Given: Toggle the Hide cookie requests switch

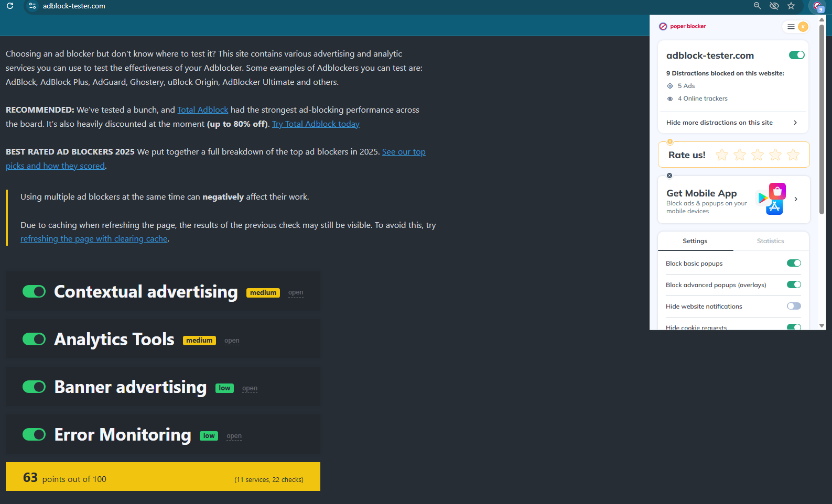Looking at the screenshot, I should [794, 327].
